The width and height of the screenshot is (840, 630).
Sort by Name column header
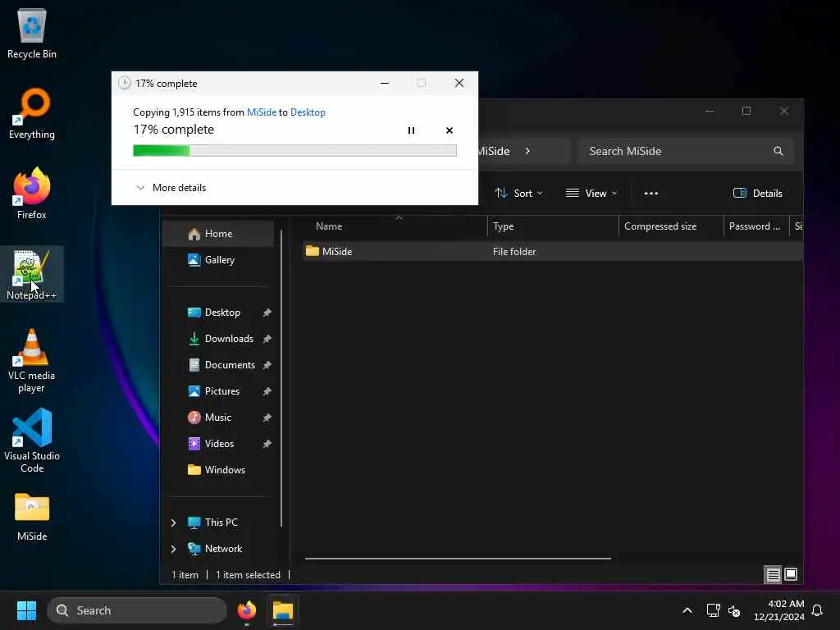(395, 226)
